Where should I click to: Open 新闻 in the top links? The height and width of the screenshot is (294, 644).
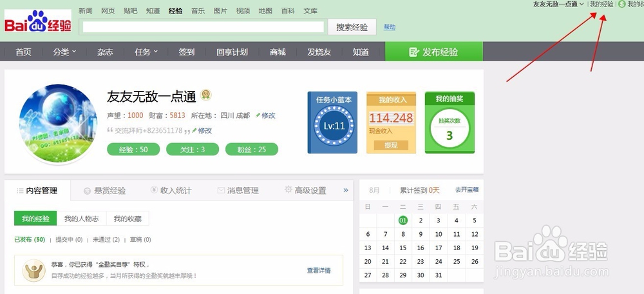click(86, 11)
